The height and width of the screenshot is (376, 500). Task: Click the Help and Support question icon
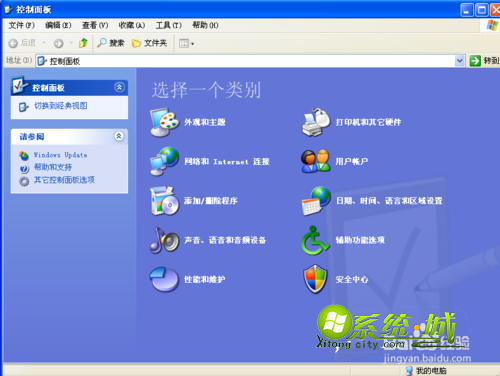pos(24,168)
